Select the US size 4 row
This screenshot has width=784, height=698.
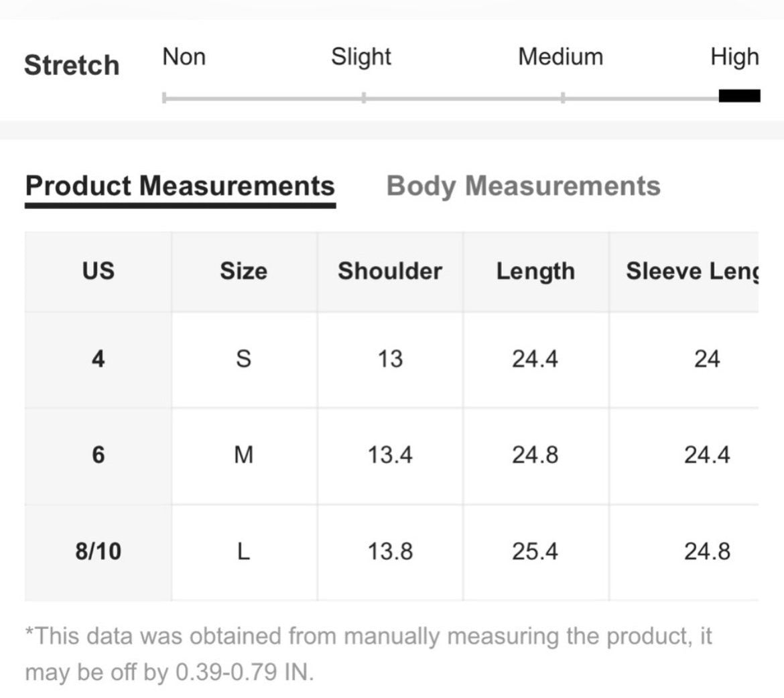click(391, 360)
